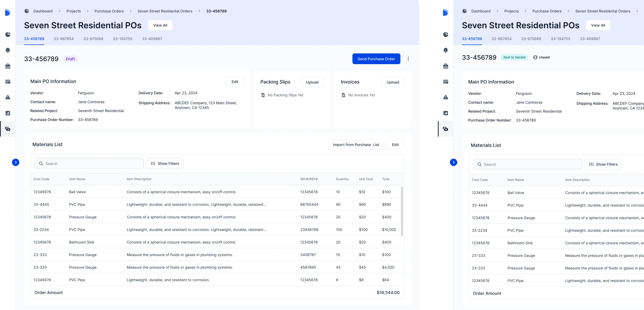Show Filters for the materials list

tap(165, 164)
